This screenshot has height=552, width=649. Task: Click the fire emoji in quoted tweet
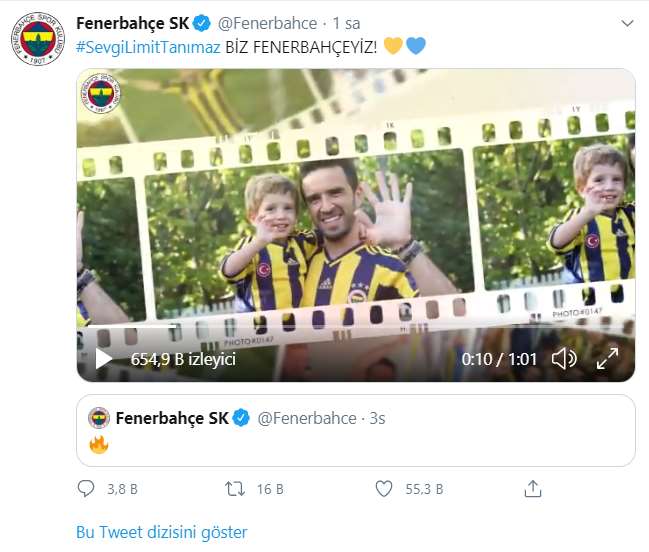click(x=99, y=445)
